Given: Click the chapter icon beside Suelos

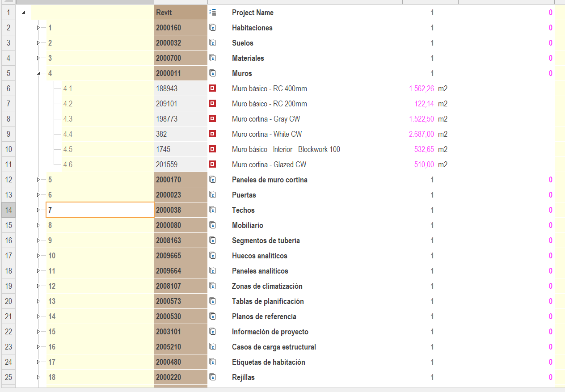Looking at the screenshot, I should coord(212,43).
